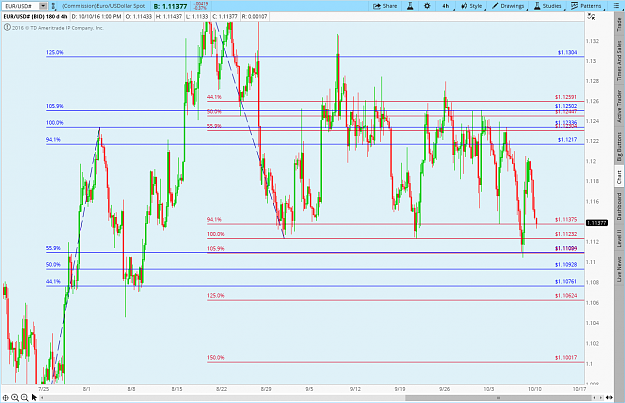This screenshot has height=403, width=625.
Task: Click the $1.11375 price label
Action: tap(566, 219)
